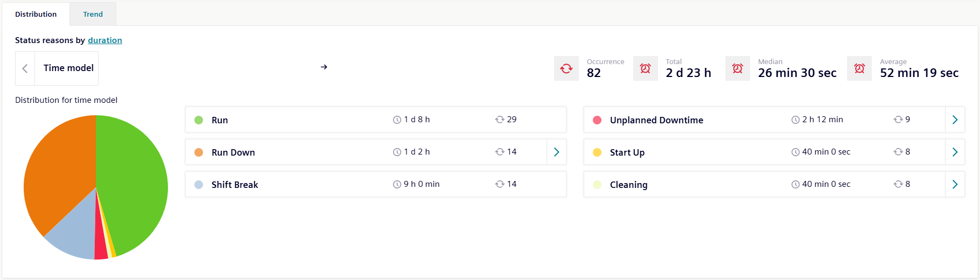The height and width of the screenshot is (280, 980).
Task: Click the Time model breadcrumb label
Action: (x=68, y=68)
